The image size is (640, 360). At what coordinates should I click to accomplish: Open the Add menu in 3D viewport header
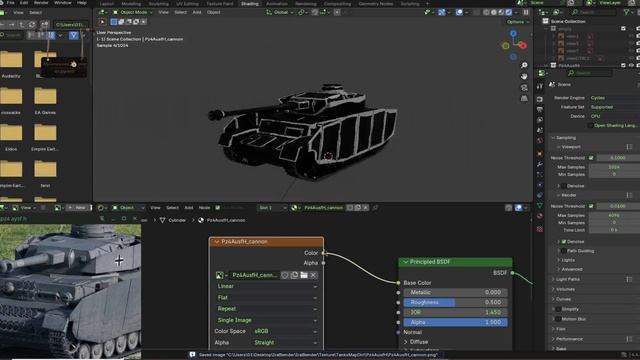point(197,12)
